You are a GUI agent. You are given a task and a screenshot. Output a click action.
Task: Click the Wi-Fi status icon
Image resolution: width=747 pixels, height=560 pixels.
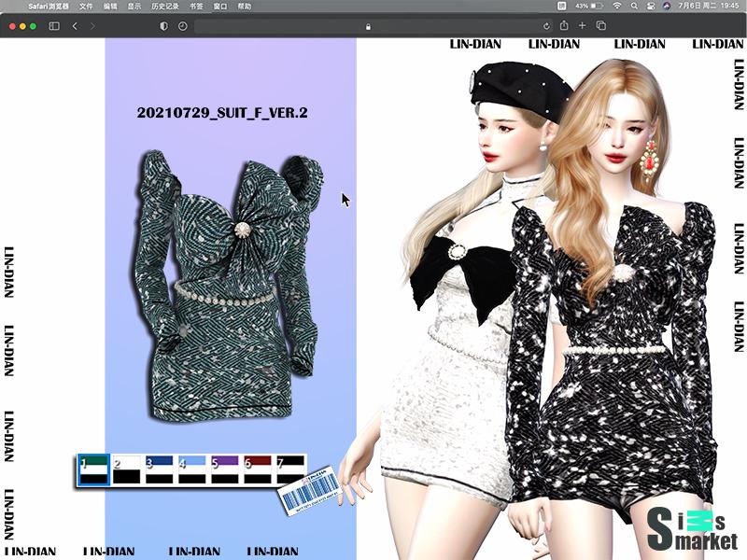(x=616, y=6)
